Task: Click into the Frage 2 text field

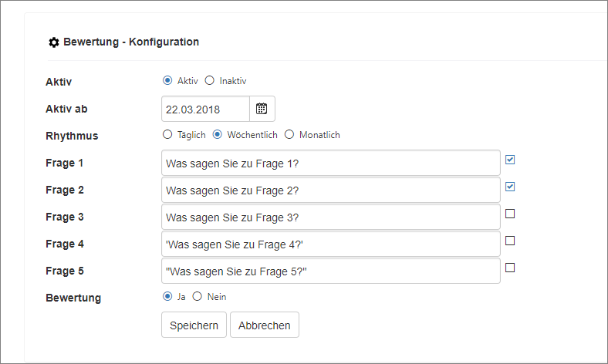Action: point(331,190)
